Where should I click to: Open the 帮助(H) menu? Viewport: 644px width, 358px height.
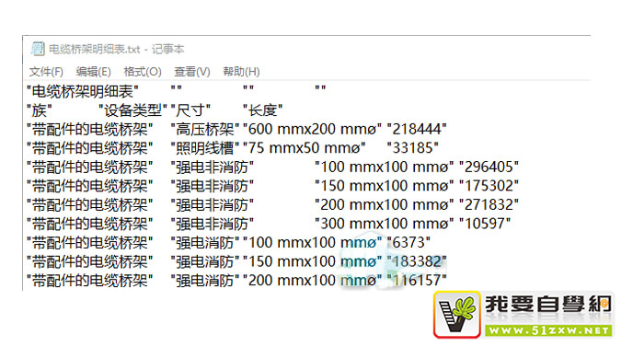point(241,72)
